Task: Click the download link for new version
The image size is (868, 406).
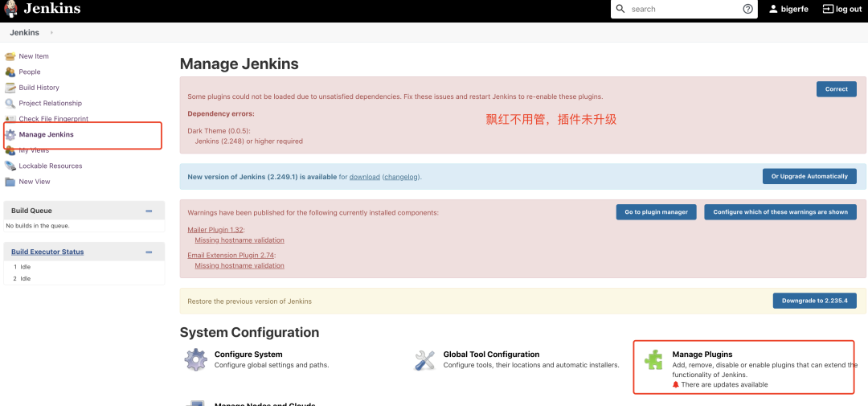Action: pos(364,177)
